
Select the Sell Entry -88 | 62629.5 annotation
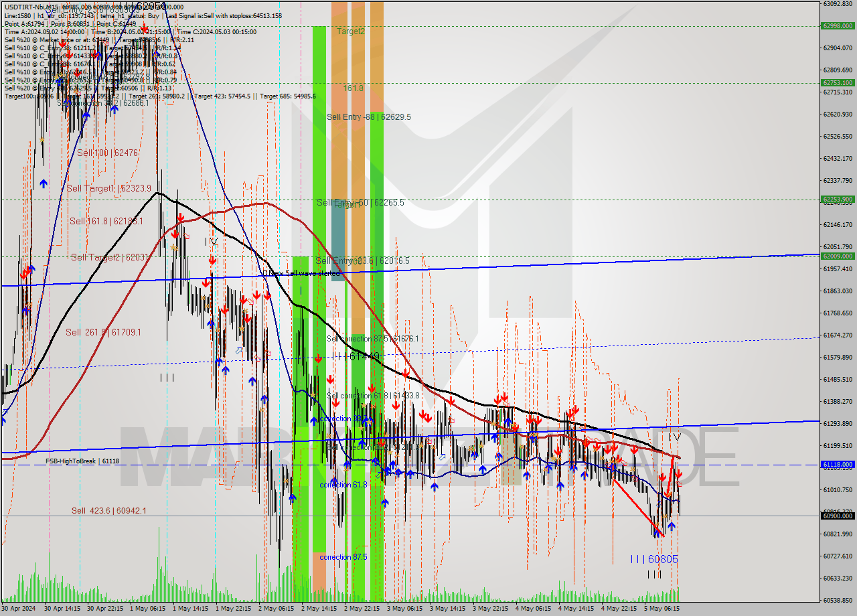point(369,117)
